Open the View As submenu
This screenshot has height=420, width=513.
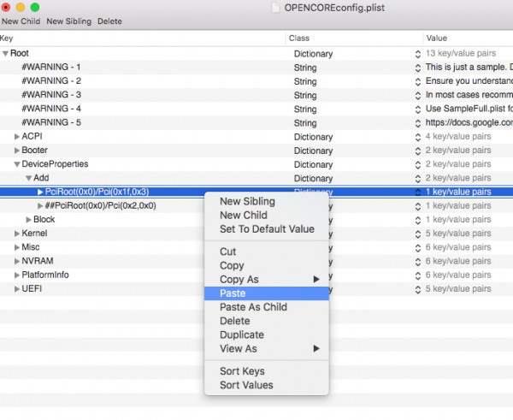266,349
